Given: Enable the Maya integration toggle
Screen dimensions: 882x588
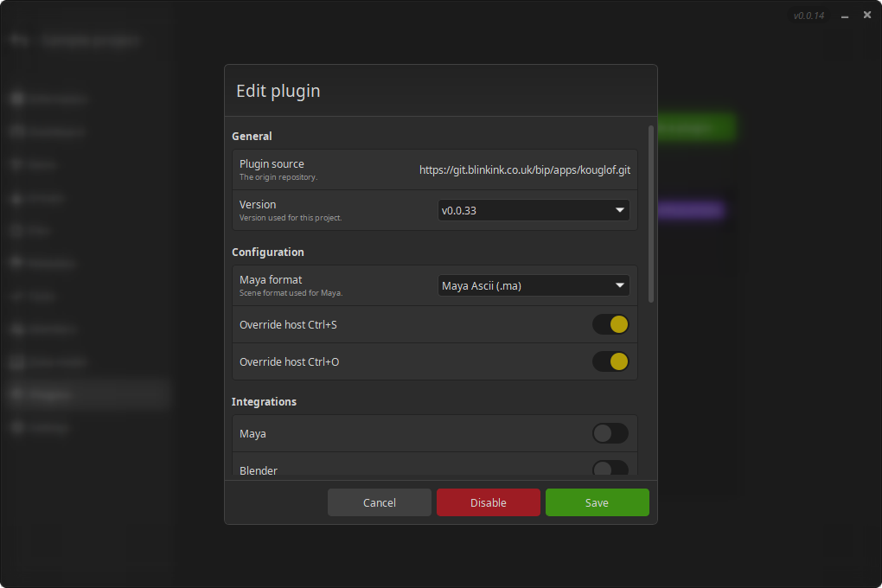Looking at the screenshot, I should 610,433.
